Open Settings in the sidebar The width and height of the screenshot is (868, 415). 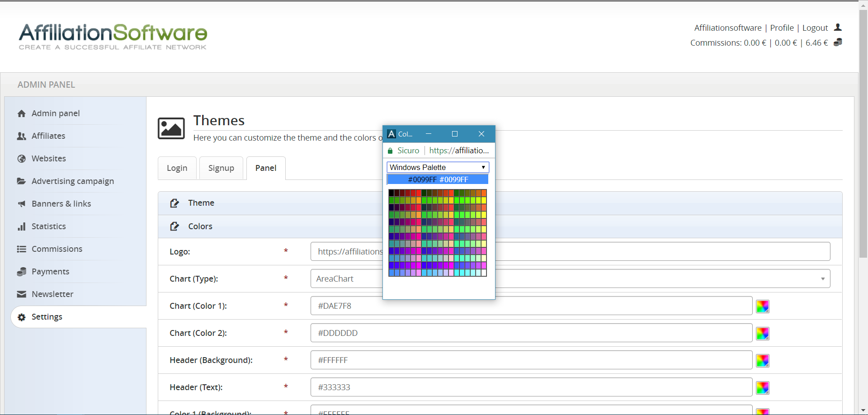pyautogui.click(x=47, y=317)
